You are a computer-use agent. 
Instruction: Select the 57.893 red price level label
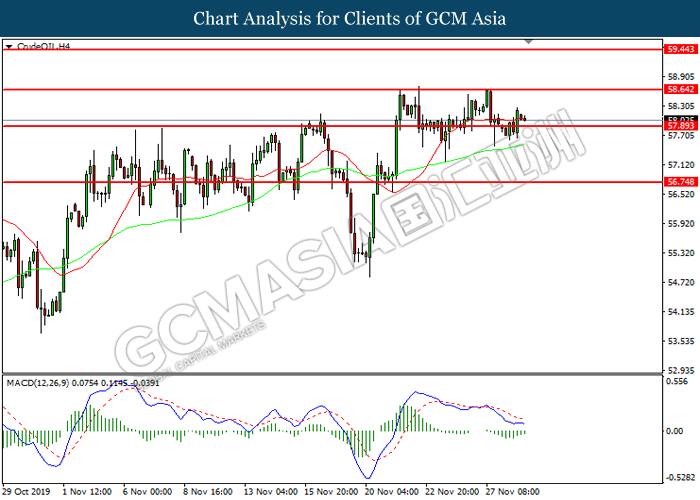(681, 126)
